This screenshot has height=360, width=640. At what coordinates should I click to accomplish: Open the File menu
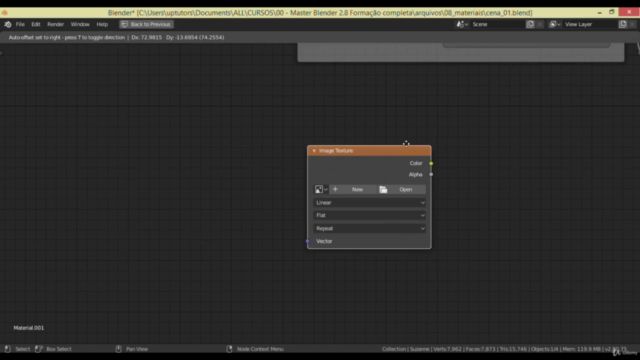coord(20,24)
